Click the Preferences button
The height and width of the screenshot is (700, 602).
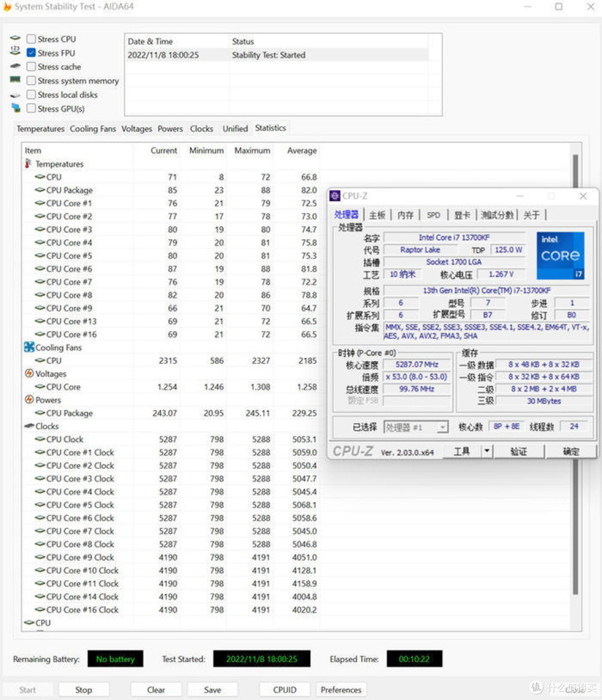(x=341, y=690)
